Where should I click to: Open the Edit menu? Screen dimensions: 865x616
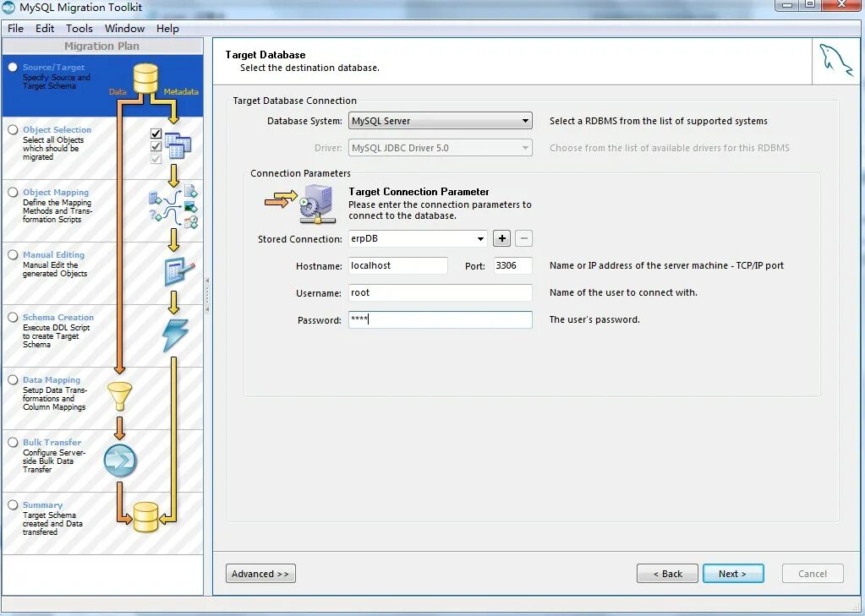point(45,28)
